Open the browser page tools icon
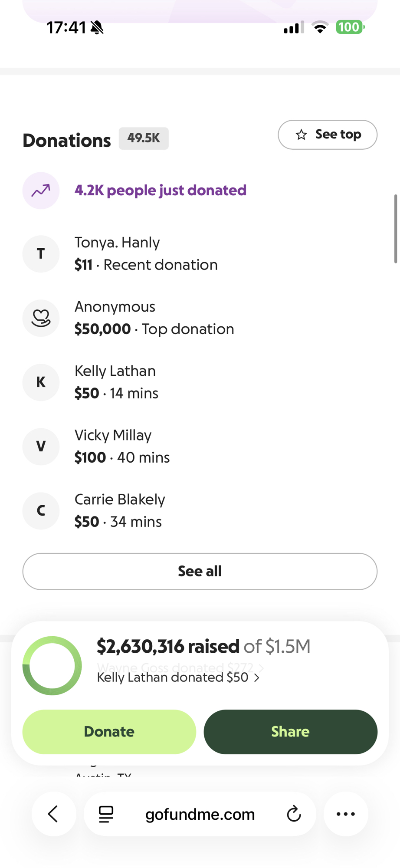The width and height of the screenshot is (400, 868). pos(106,814)
